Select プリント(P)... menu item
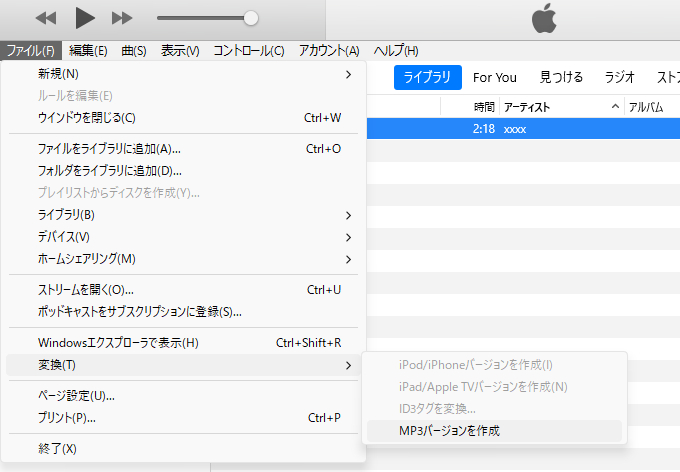This screenshot has width=680, height=472. [x=183, y=418]
